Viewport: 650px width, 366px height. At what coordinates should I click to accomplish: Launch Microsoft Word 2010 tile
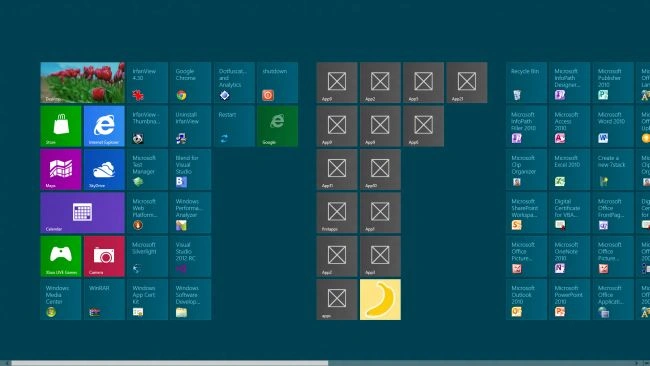613,126
